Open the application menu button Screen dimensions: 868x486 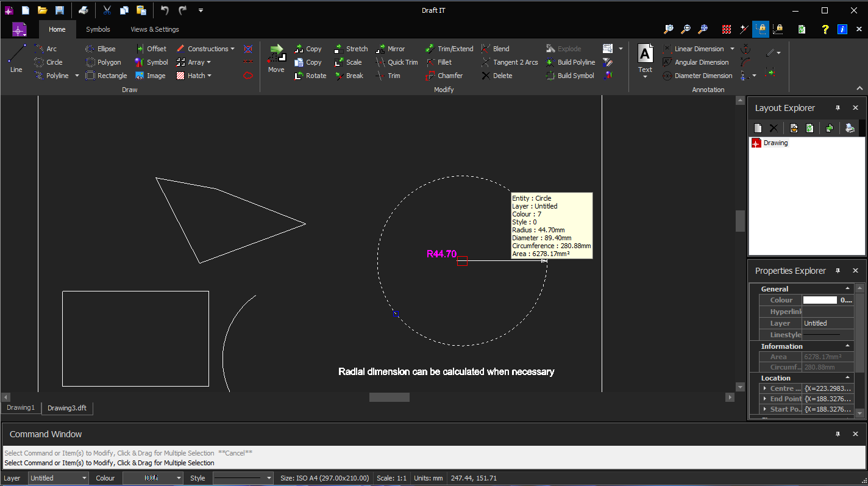point(20,29)
